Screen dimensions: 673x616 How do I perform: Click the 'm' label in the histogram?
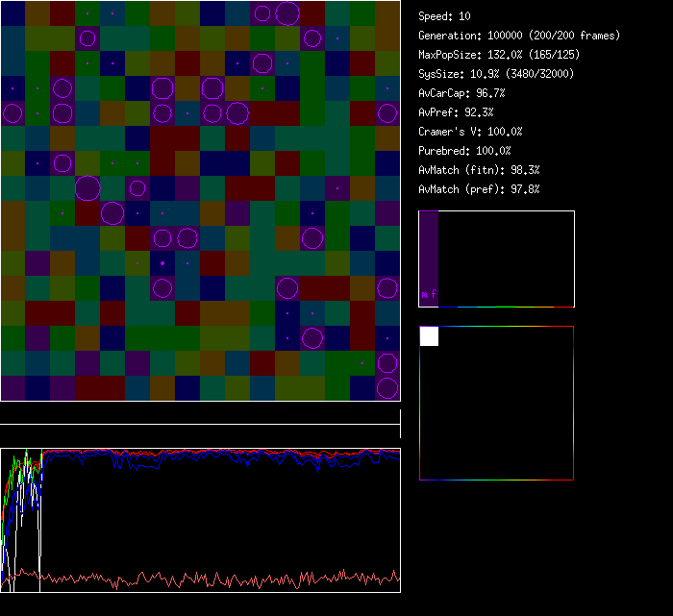pos(425,294)
